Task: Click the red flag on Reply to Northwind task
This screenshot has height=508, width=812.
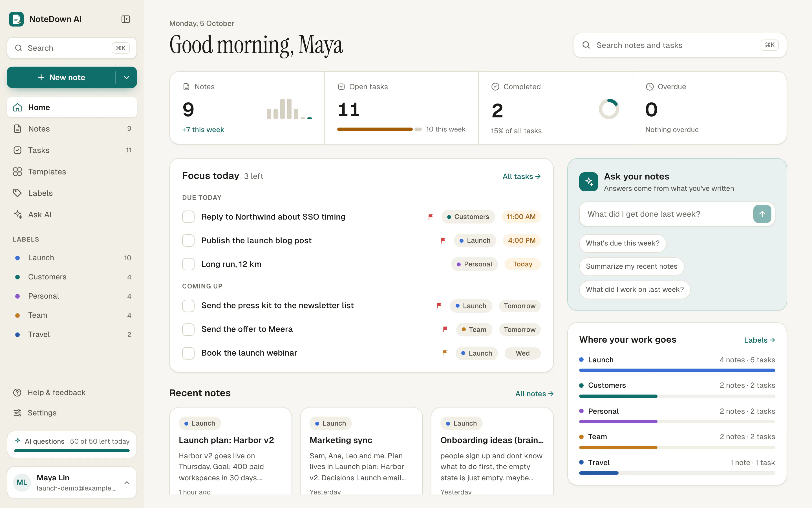Action: (x=431, y=217)
